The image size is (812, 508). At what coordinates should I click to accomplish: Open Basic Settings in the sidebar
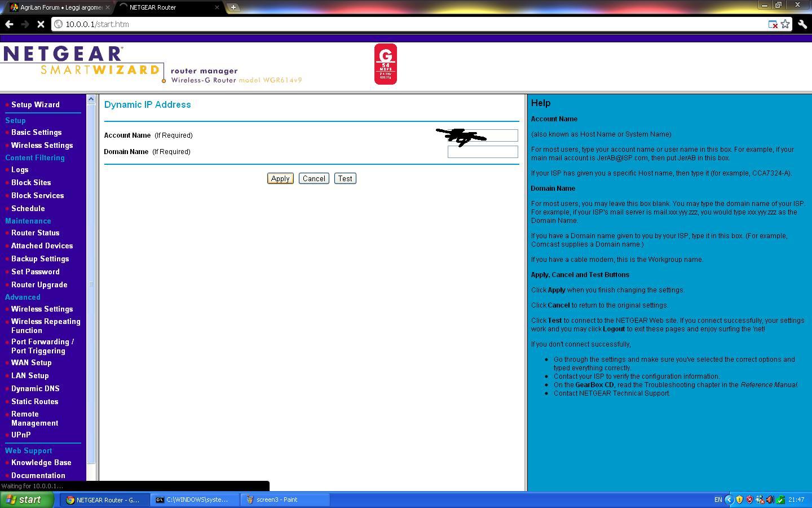tap(36, 132)
